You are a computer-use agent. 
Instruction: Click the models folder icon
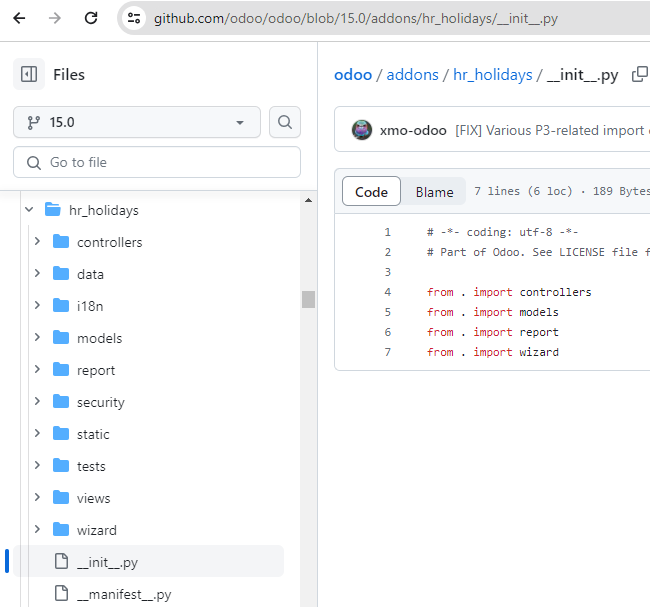click(61, 337)
